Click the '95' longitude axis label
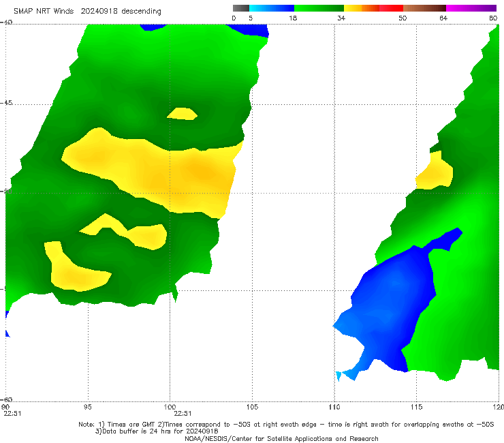The width and height of the screenshot is (504, 443). click(87, 407)
